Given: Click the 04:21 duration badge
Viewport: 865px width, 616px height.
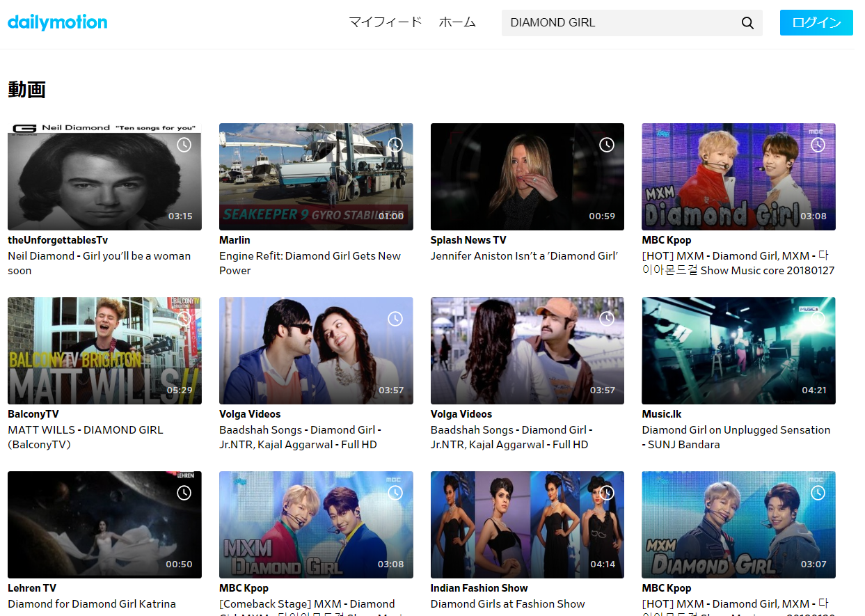Looking at the screenshot, I should pyautogui.click(x=814, y=390).
